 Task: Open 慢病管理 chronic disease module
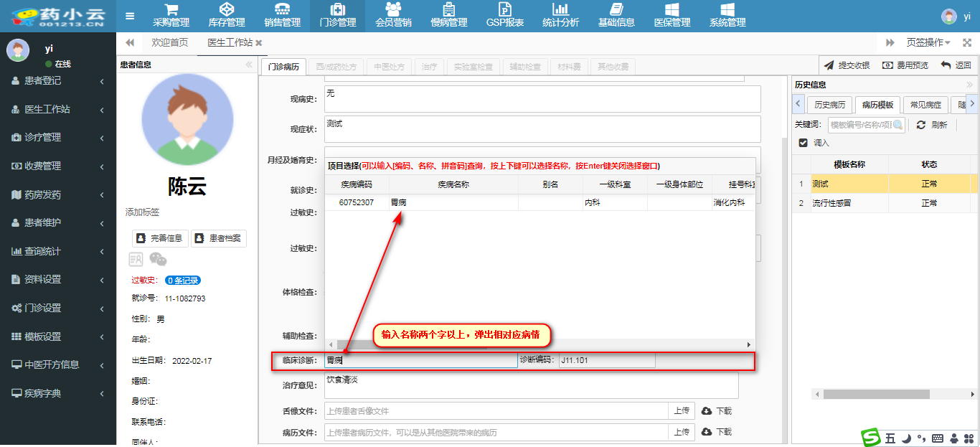(x=448, y=16)
